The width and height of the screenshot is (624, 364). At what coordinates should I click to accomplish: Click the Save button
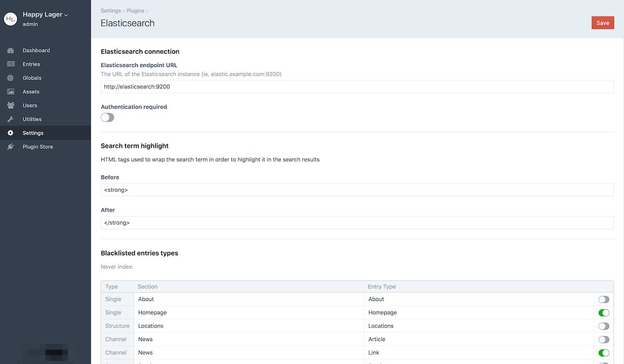[602, 22]
